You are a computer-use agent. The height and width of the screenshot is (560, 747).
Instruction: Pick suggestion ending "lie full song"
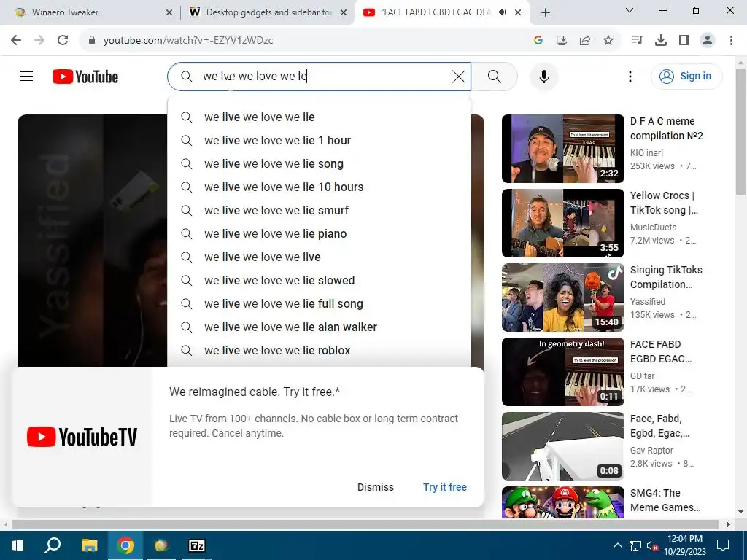[x=320, y=303]
